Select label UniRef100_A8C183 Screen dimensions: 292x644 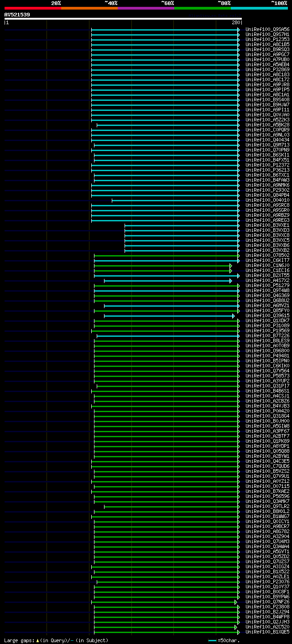pyautogui.click(x=267, y=74)
